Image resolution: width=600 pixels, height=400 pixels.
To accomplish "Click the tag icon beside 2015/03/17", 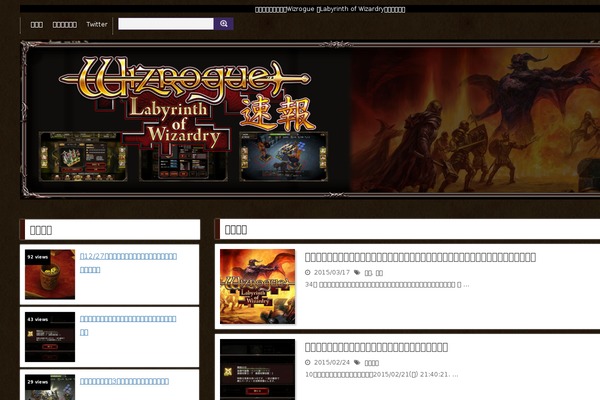I will 357,273.
